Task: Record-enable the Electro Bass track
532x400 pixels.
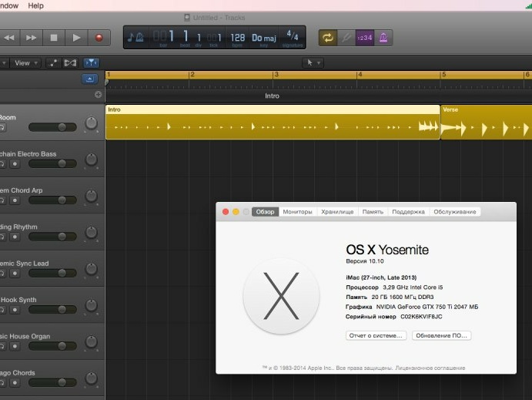Action: point(15,164)
